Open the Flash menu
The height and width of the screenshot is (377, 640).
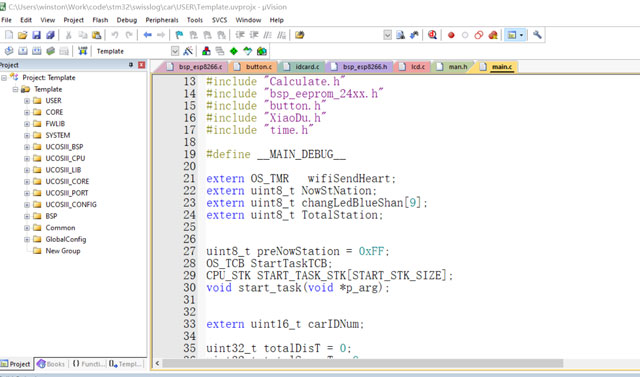coord(100,20)
